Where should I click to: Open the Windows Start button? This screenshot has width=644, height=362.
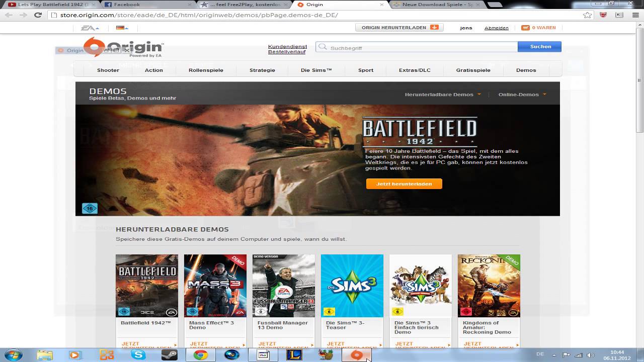pos(13,355)
